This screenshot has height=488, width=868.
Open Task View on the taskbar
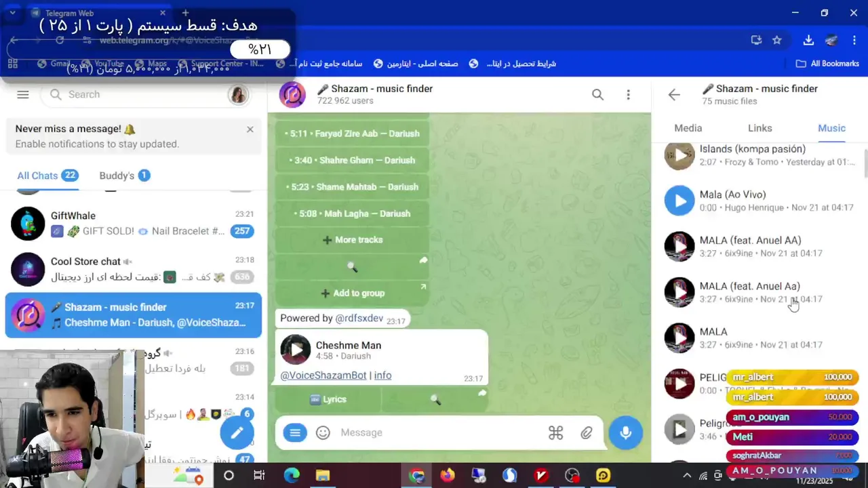(x=259, y=476)
